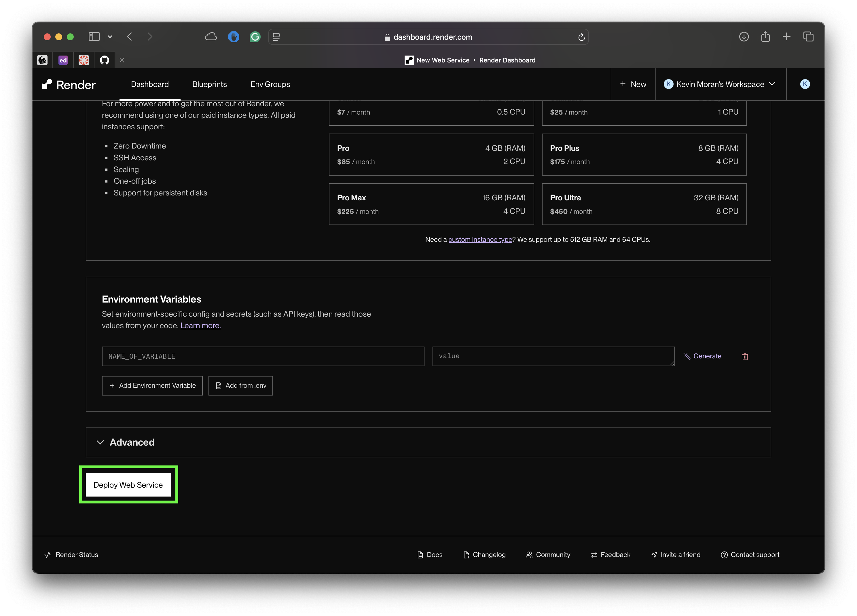Screen dimensions: 857x616
Task: Click the Grammarly icon in browser toolbar
Action: click(x=255, y=37)
